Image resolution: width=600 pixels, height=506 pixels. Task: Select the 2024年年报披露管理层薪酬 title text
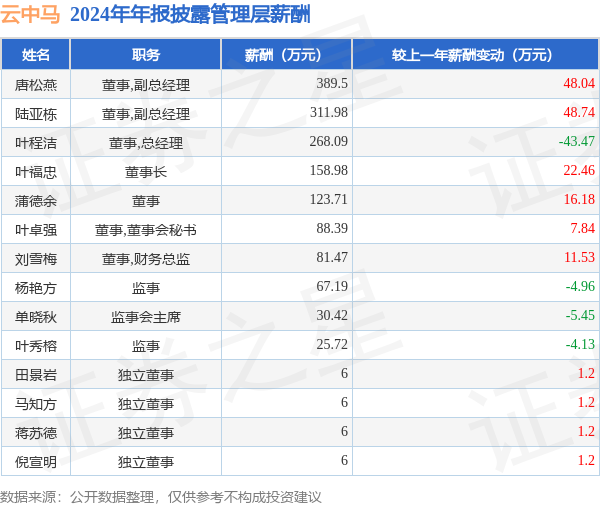190,15
